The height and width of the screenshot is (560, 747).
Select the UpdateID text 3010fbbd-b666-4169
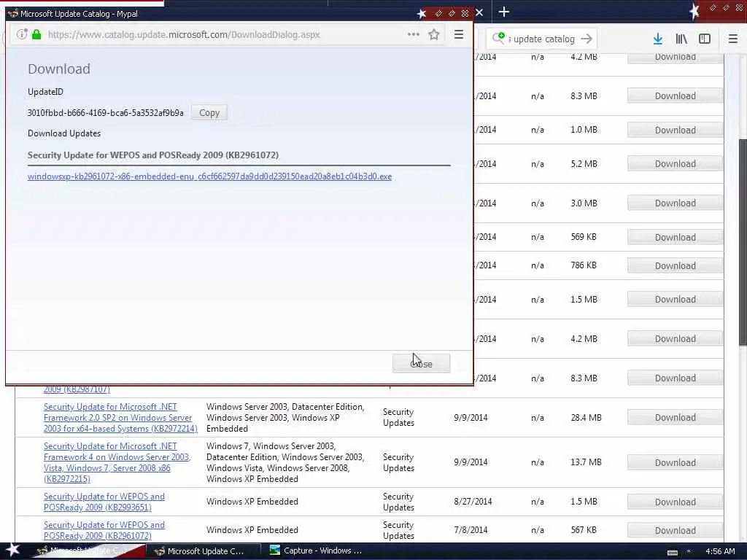point(105,113)
